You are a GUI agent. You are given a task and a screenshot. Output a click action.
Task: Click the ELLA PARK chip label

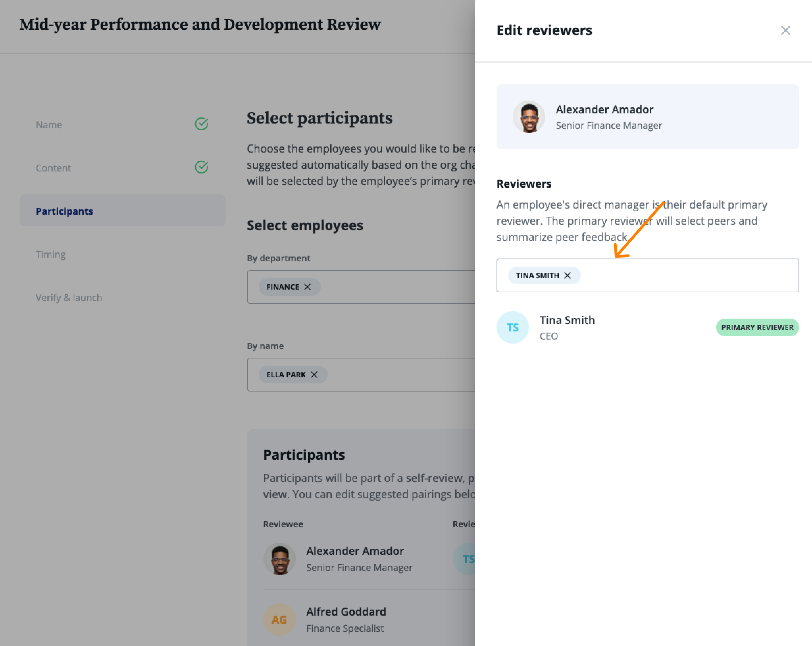tap(286, 375)
